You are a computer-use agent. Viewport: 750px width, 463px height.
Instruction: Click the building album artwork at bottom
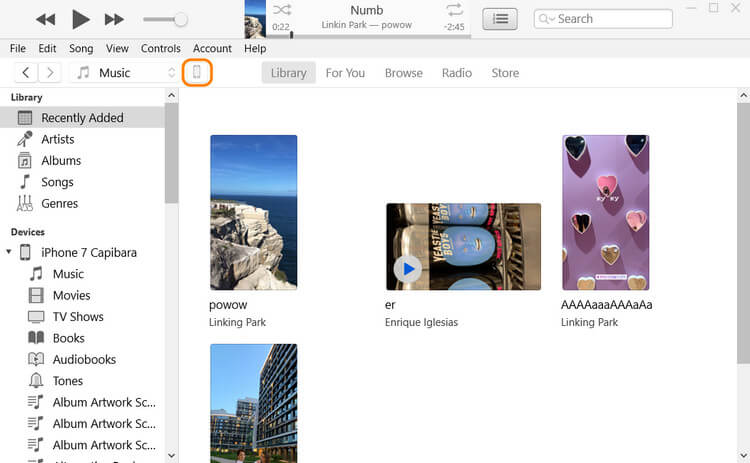tap(254, 403)
